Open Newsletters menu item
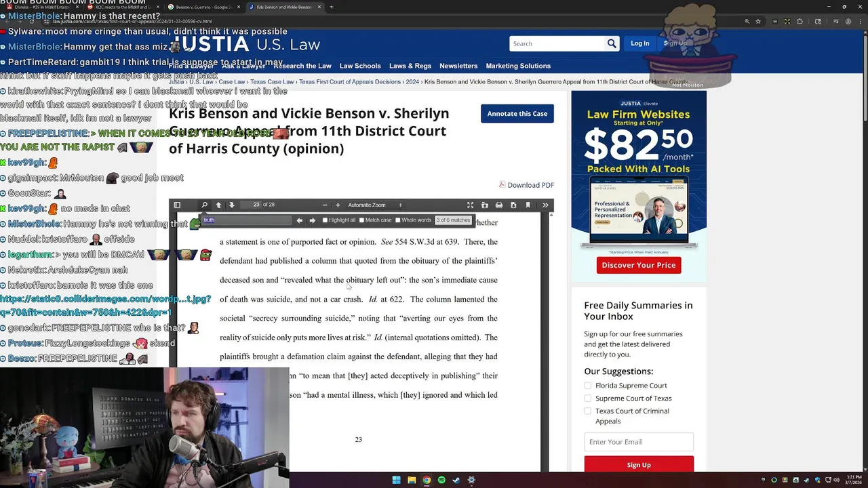Viewport: 868px width, 488px height. click(458, 66)
